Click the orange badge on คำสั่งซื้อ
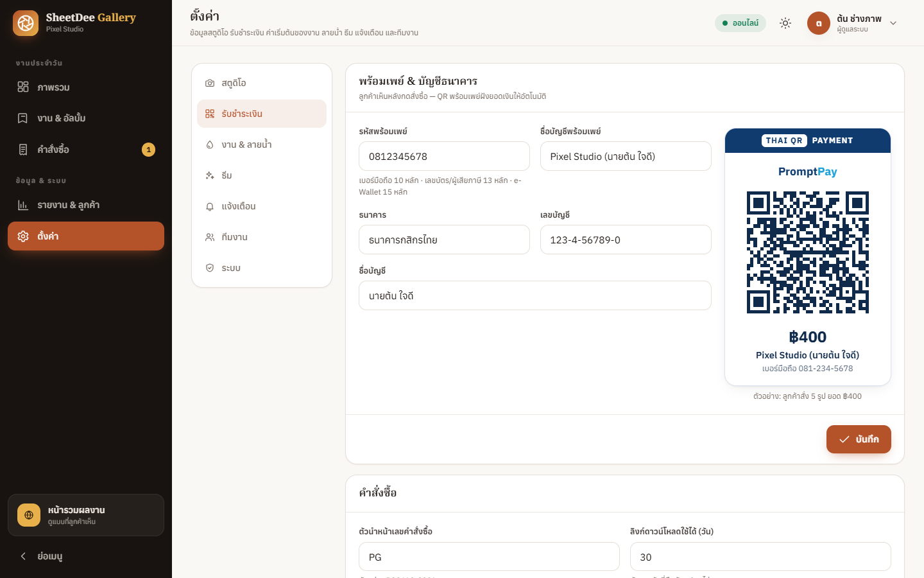 tap(148, 150)
